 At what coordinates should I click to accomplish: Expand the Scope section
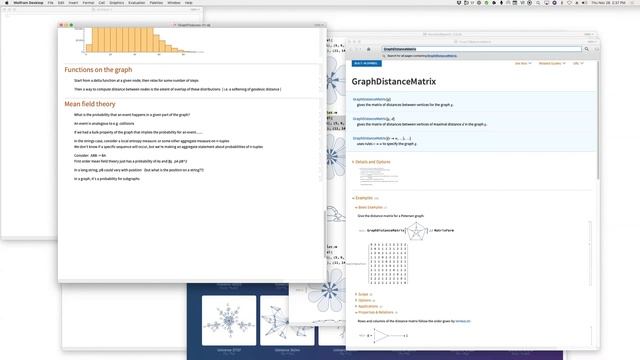click(362, 294)
